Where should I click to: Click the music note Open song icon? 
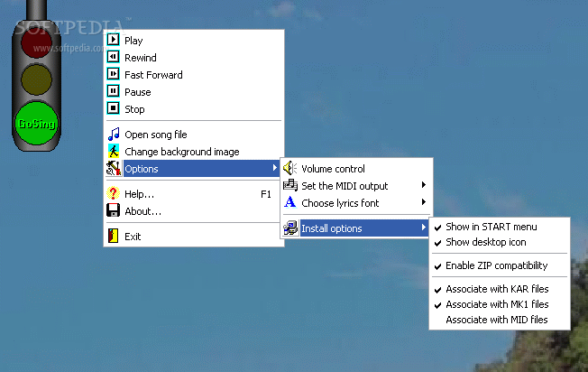114,134
